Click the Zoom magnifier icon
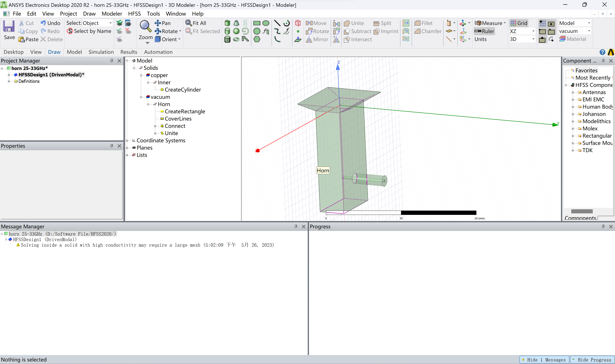 tap(146, 26)
